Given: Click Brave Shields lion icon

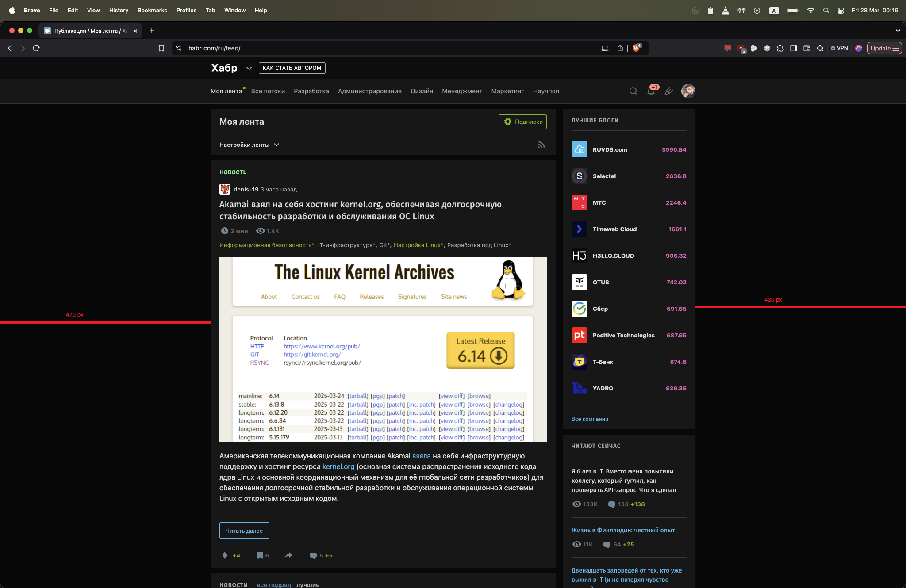Looking at the screenshot, I should click(x=636, y=48).
